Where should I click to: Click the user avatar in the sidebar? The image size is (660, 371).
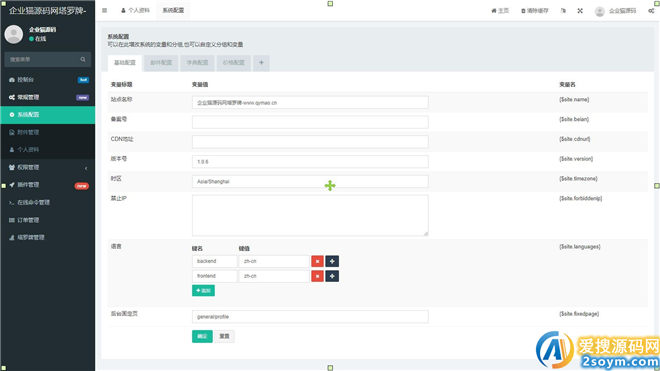[x=13, y=34]
